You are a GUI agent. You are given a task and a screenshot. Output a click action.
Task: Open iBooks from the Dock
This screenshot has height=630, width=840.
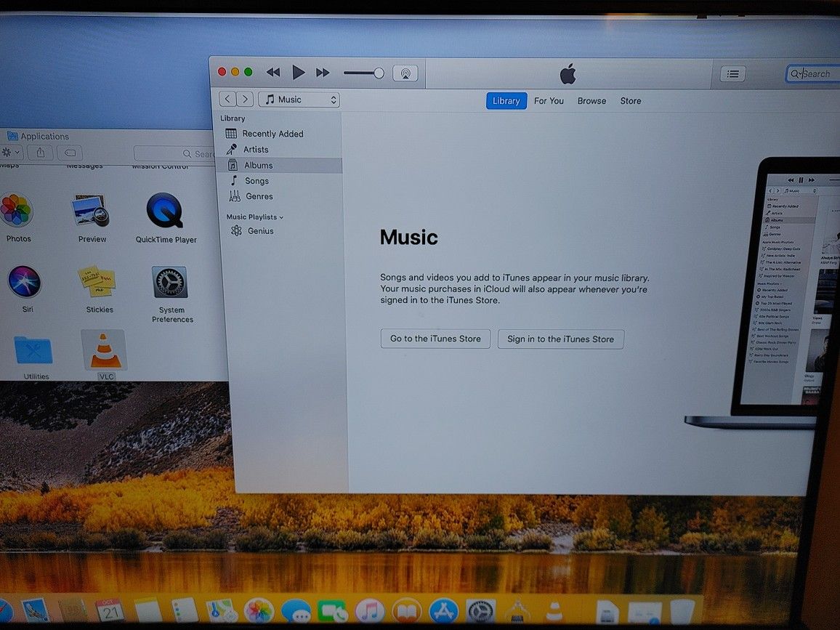click(407, 611)
